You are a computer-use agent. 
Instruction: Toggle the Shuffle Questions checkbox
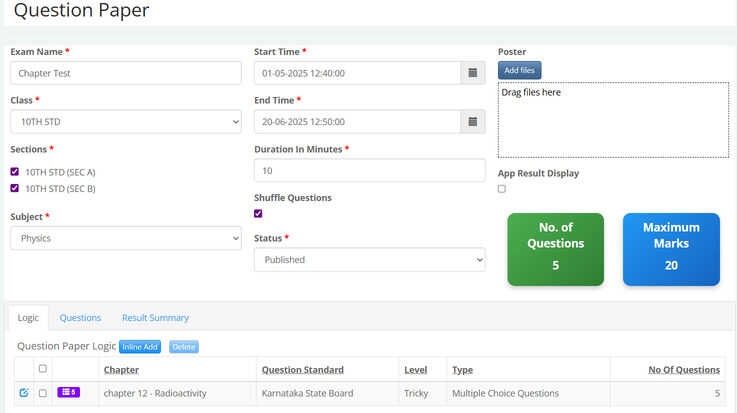[x=259, y=213]
